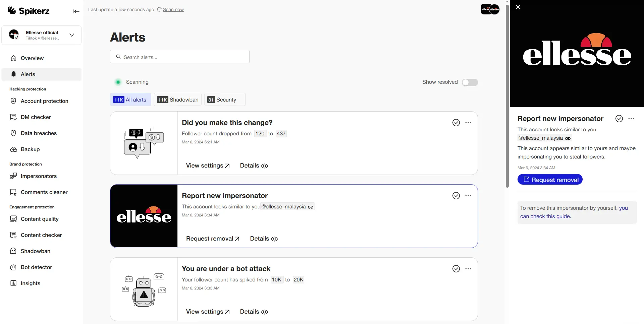Click the Insights chart icon
644x324 pixels.
(13, 283)
